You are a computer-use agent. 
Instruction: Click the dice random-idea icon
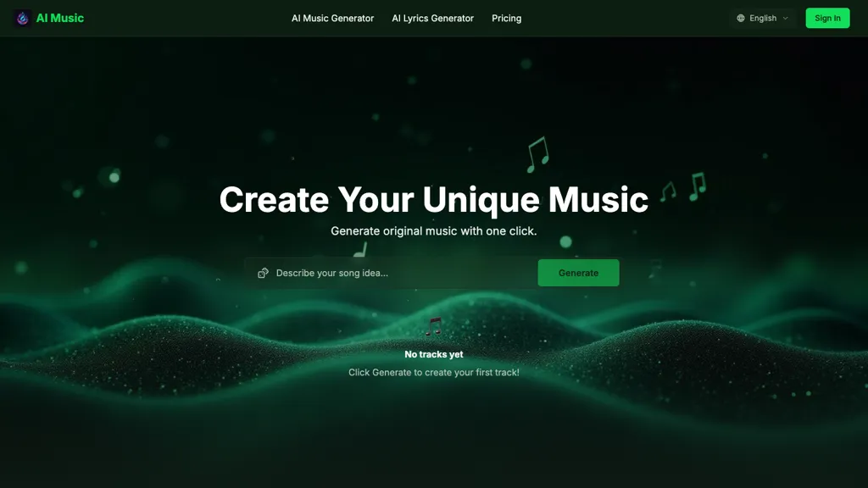click(x=263, y=273)
